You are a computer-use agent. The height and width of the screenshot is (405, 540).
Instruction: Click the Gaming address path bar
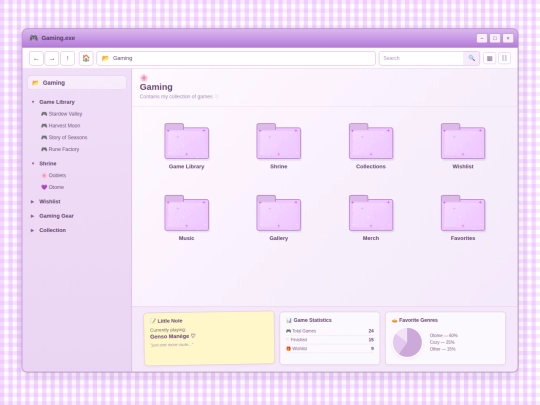coord(236,58)
